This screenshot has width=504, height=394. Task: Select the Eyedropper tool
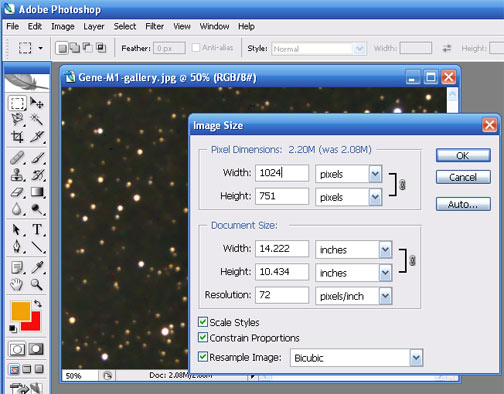(37, 267)
